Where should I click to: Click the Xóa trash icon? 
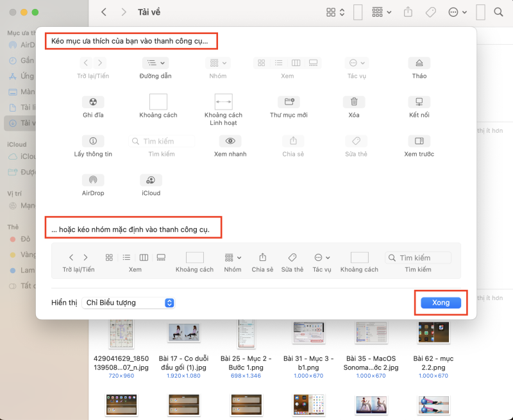point(355,101)
